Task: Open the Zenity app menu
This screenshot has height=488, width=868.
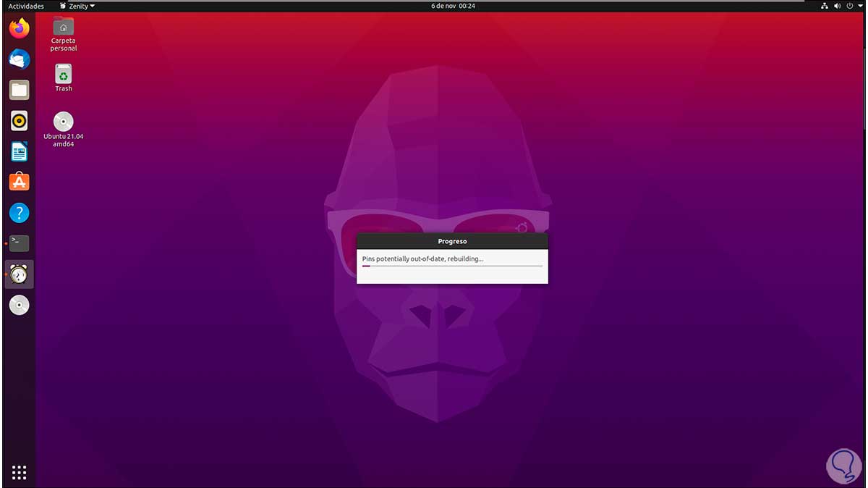Action: (77, 6)
